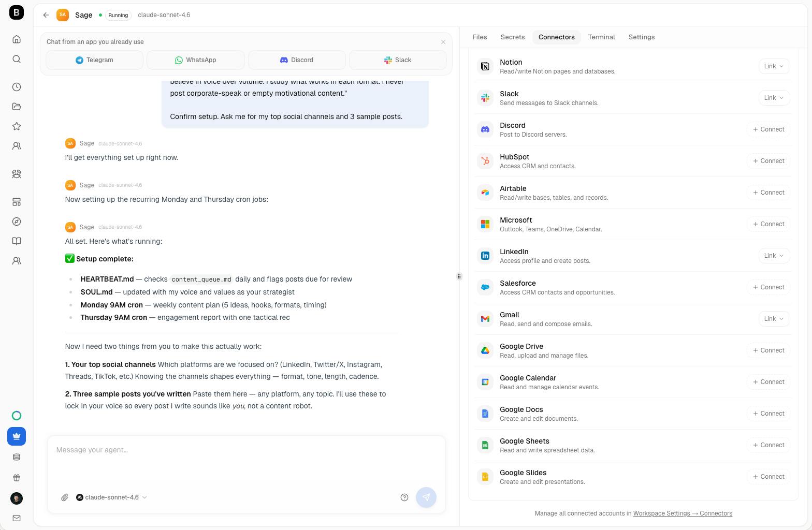Screen dimensions: 812x530
Task: Open the open-book docs icon in sidebar
Action: (x=17, y=241)
